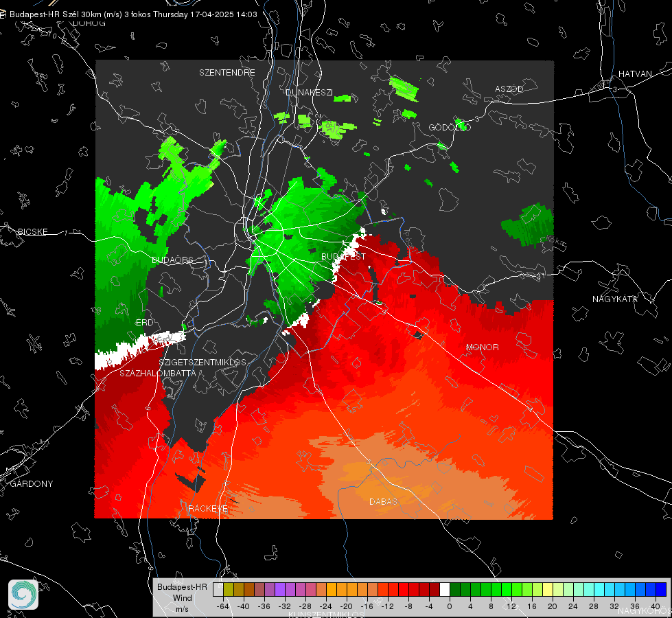
Task: Click the BICSKE label on the map
Action: [x=32, y=231]
